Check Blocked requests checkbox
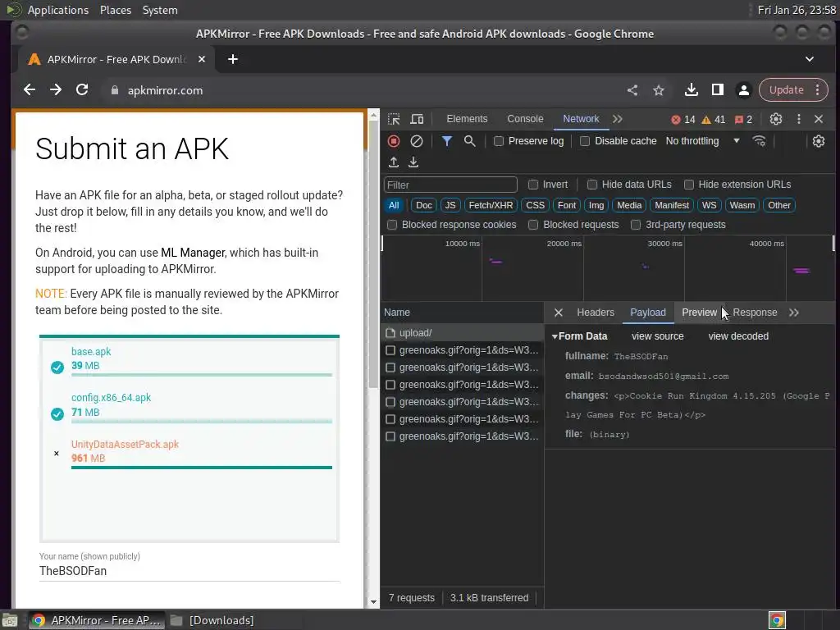The width and height of the screenshot is (840, 630). coord(533,225)
